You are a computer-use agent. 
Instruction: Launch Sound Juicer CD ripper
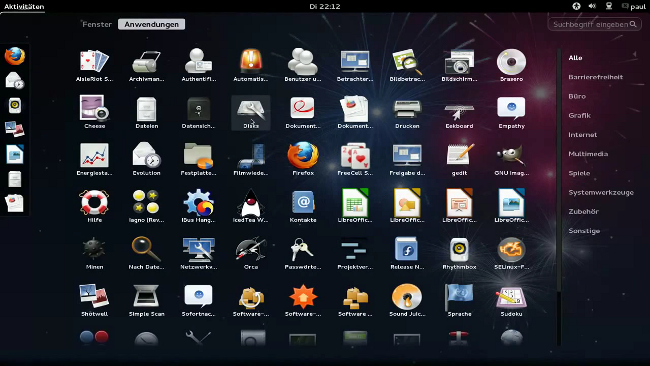(x=407, y=300)
